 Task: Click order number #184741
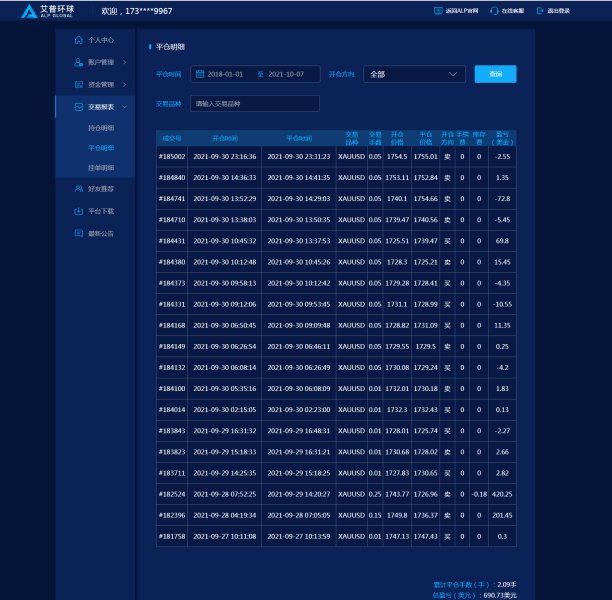pyautogui.click(x=172, y=199)
